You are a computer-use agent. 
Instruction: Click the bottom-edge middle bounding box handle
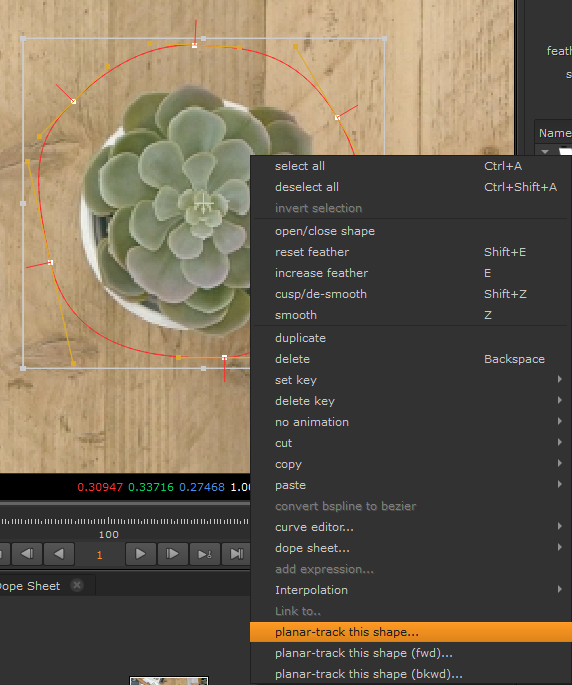tap(204, 368)
